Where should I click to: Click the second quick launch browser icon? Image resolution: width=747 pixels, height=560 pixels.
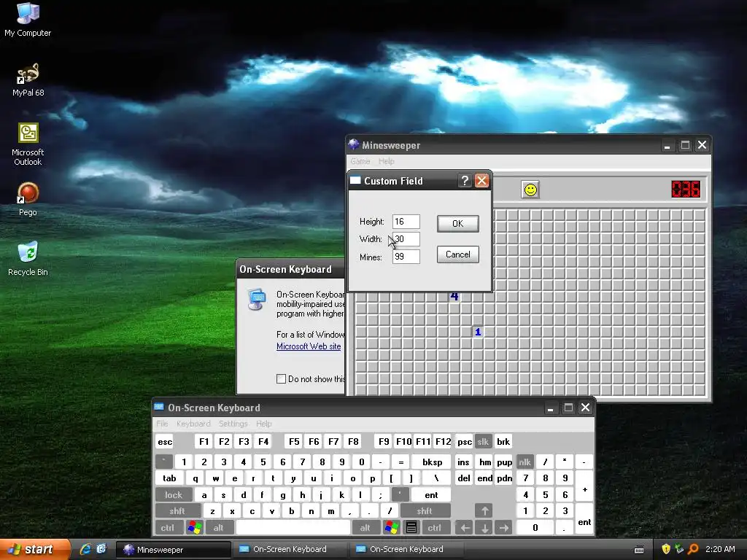[x=101, y=549]
